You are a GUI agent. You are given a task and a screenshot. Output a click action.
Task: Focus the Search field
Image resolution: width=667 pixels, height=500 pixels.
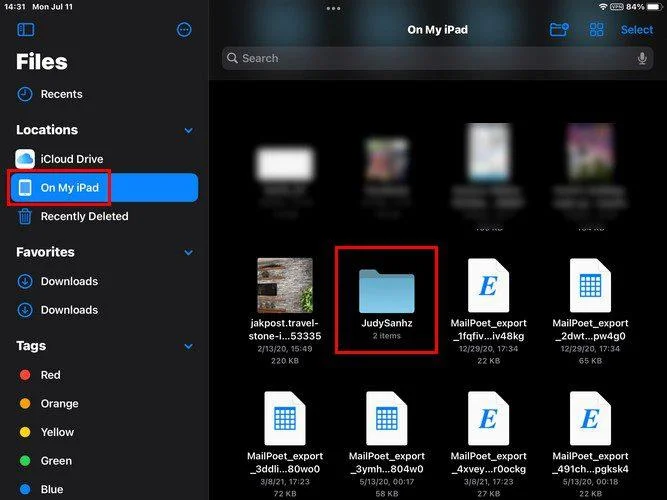tap(437, 58)
